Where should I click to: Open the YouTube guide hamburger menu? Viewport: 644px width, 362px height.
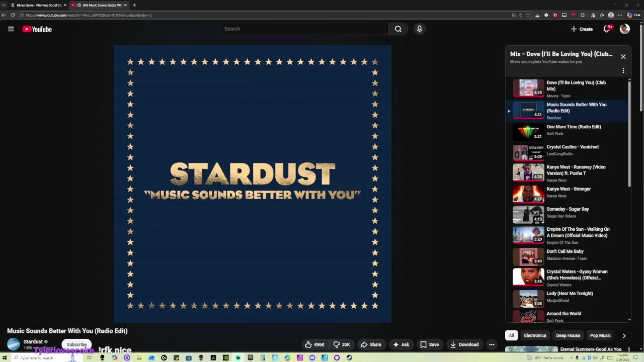coord(11,29)
